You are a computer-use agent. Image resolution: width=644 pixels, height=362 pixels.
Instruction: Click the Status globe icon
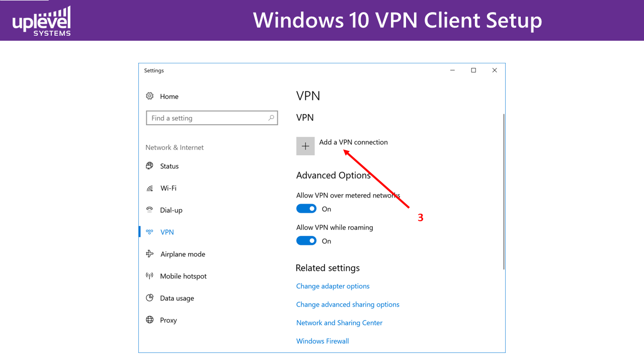pyautogui.click(x=149, y=166)
